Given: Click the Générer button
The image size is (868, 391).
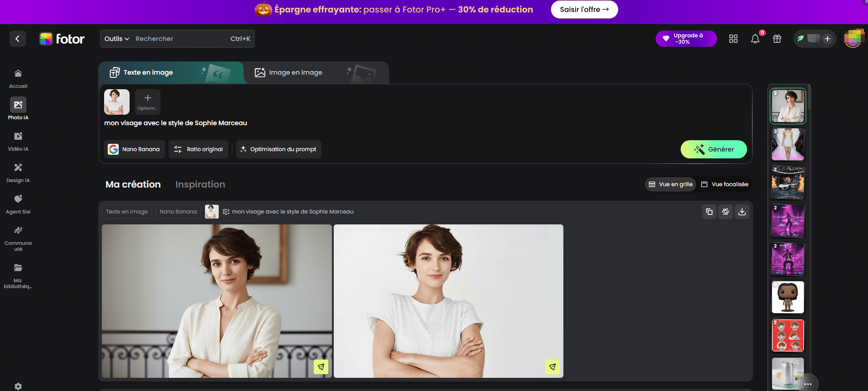Looking at the screenshot, I should pos(714,149).
